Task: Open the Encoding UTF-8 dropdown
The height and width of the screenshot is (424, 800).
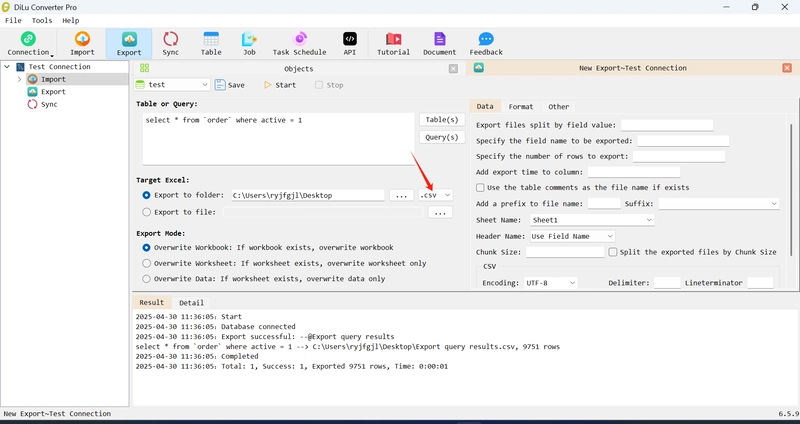Action: pos(551,283)
